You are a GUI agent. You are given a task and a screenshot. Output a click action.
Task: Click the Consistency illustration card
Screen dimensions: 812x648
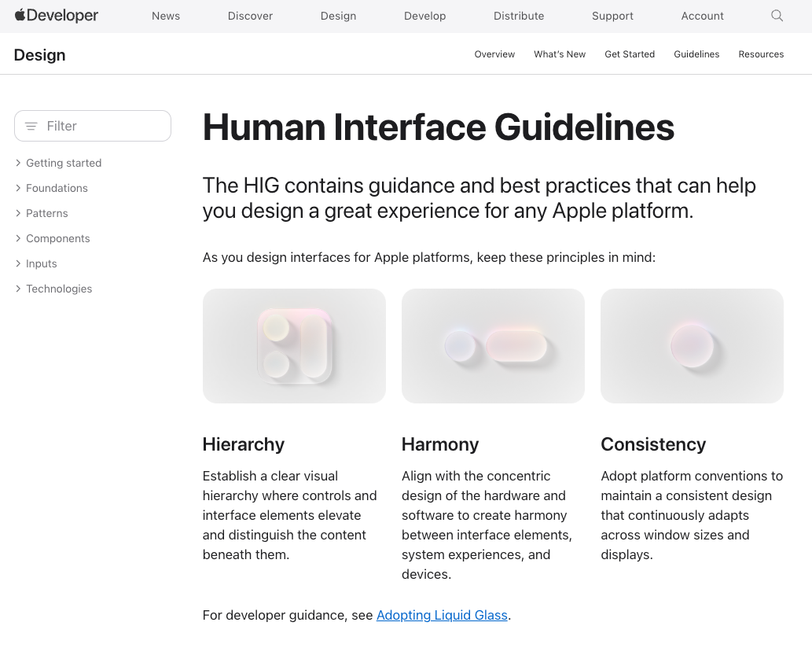pyautogui.click(x=692, y=346)
